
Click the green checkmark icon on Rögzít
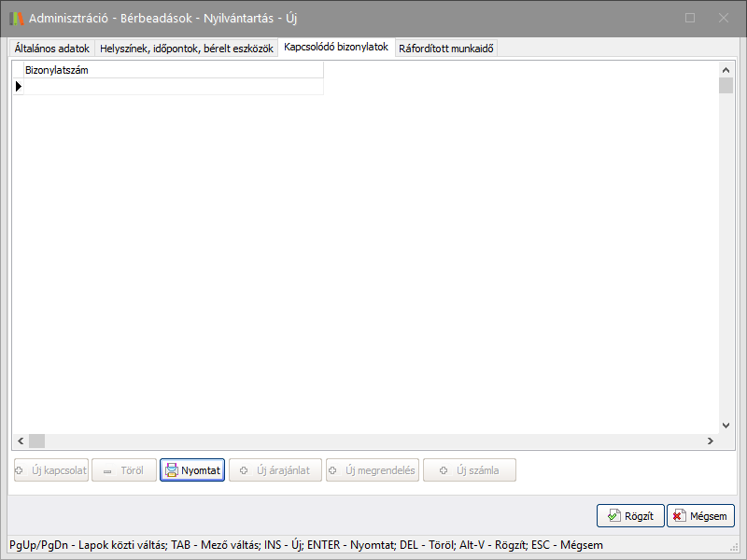coord(613,515)
